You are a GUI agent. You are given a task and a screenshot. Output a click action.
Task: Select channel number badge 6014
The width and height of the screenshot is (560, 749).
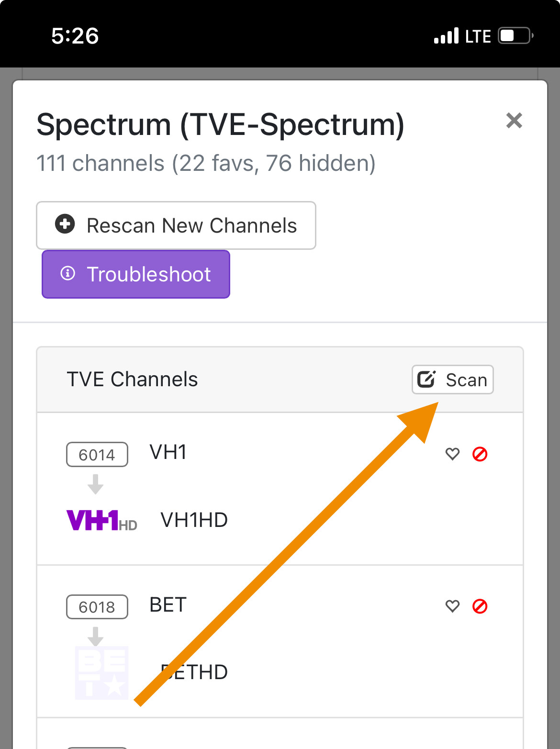(97, 454)
